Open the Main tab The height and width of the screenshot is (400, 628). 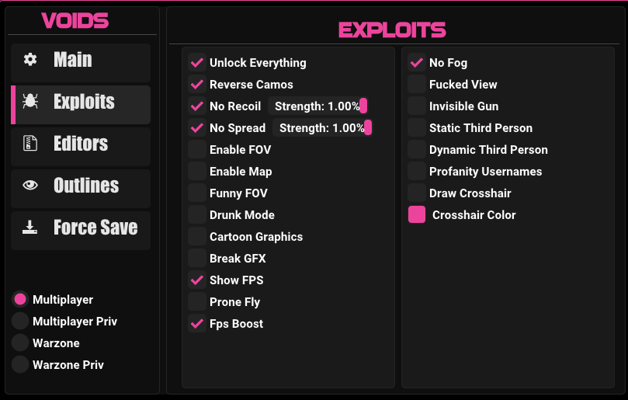pos(81,61)
